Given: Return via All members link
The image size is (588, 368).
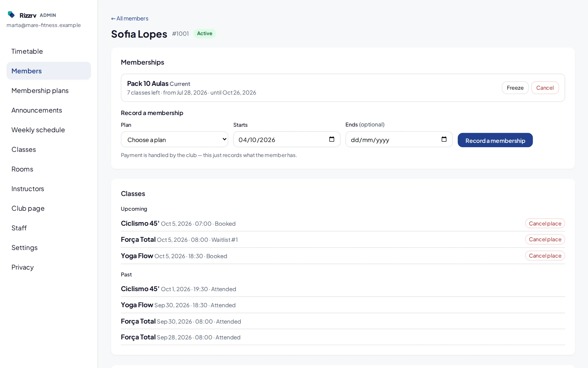Looking at the screenshot, I should pos(130,19).
